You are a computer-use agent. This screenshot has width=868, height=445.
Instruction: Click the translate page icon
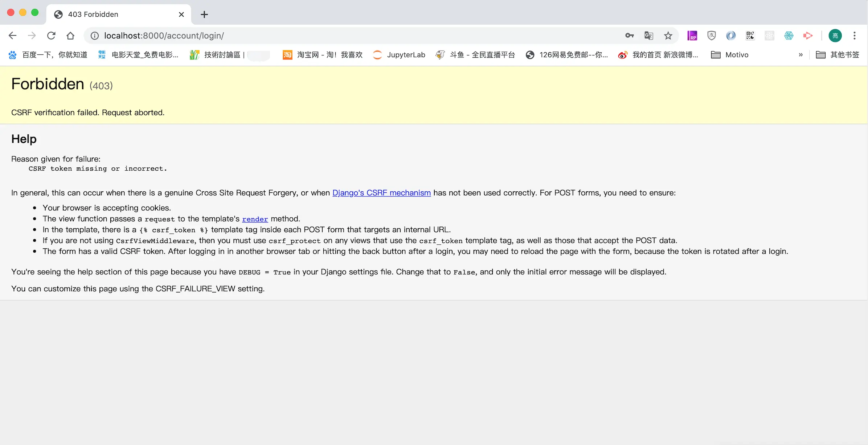point(648,36)
